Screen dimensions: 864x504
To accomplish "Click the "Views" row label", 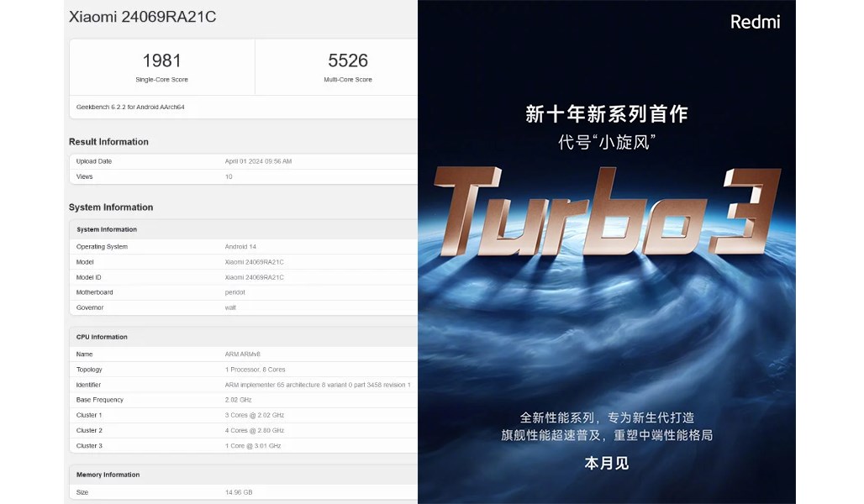I will (x=84, y=176).
